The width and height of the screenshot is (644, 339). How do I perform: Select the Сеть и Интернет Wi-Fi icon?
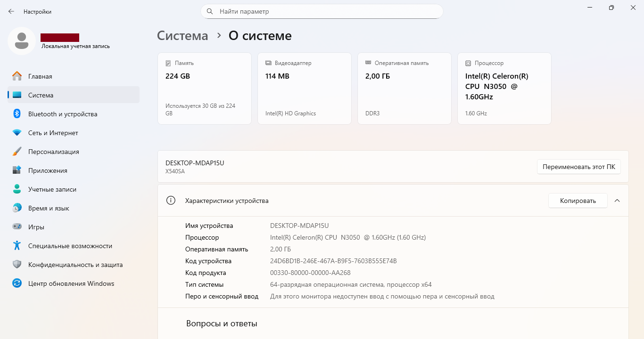(17, 133)
